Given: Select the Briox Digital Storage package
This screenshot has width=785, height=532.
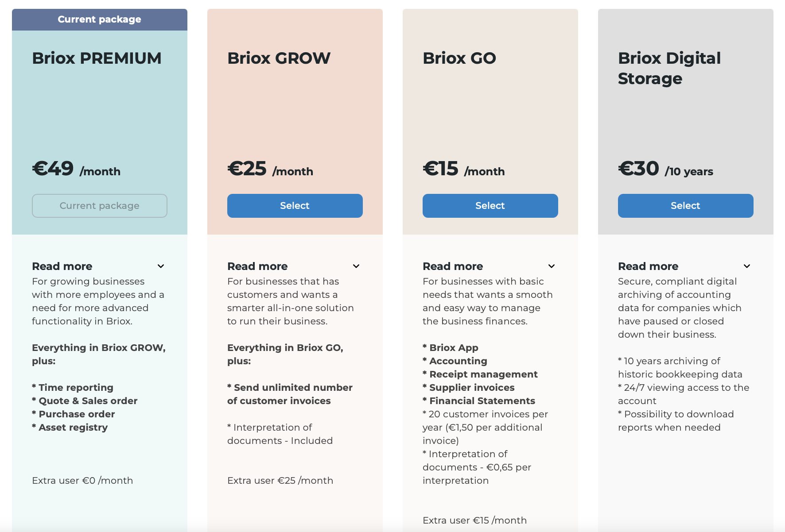Looking at the screenshot, I should coord(685,206).
